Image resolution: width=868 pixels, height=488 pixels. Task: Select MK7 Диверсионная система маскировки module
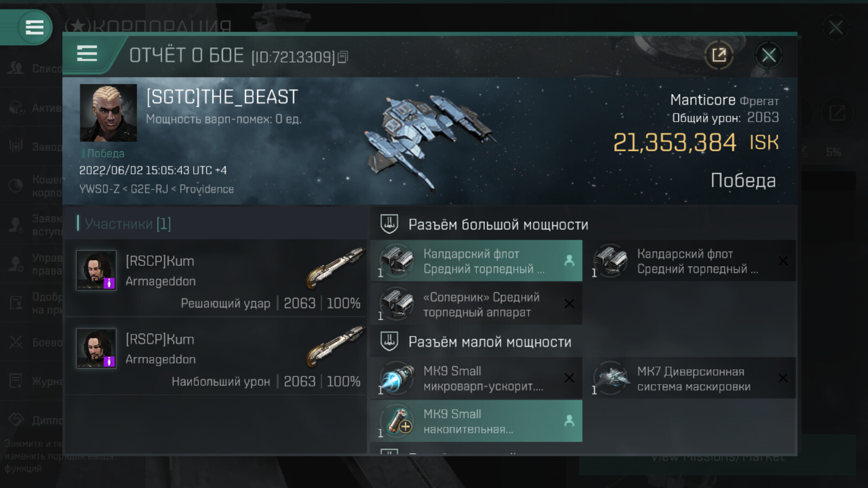pyautogui.click(x=690, y=378)
